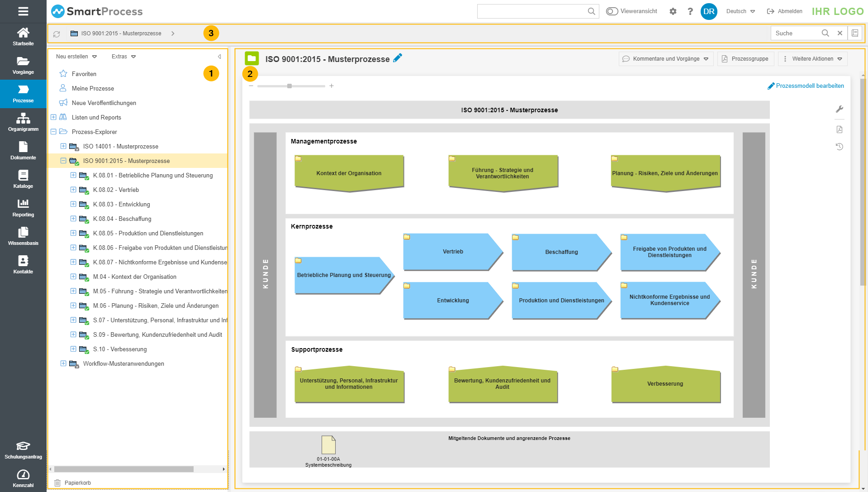The image size is (868, 492).
Task: Open the Extras menu
Action: pyautogui.click(x=123, y=57)
